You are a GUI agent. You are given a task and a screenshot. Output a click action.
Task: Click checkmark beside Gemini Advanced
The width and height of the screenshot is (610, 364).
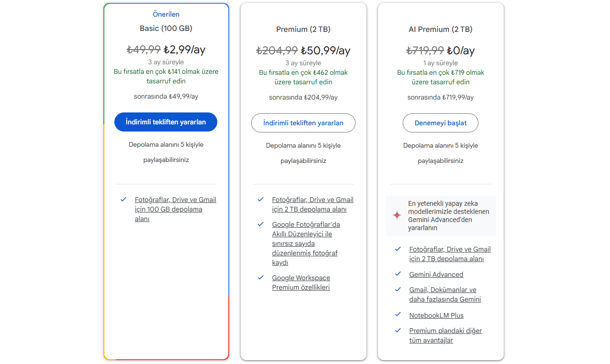pyautogui.click(x=398, y=274)
